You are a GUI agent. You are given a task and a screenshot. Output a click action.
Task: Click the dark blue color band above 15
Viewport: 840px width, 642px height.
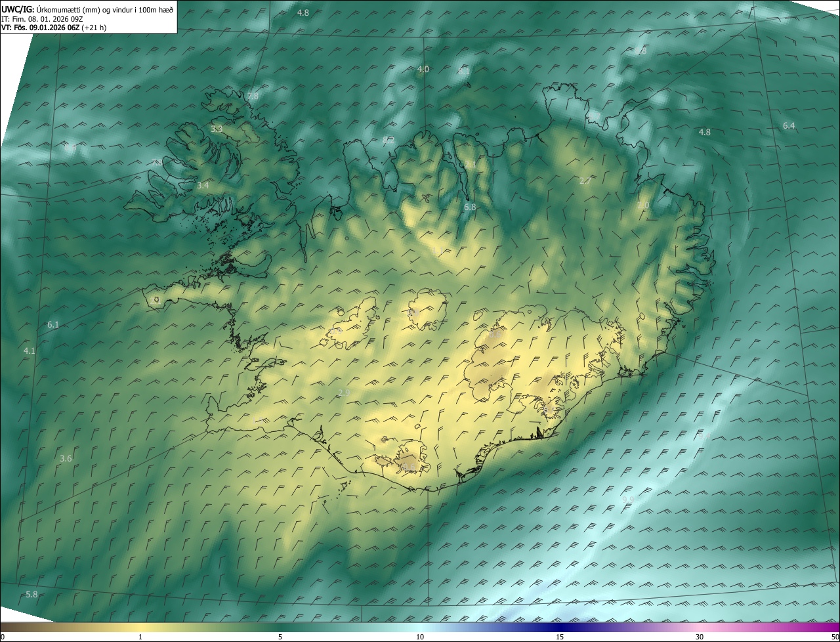(x=560, y=627)
